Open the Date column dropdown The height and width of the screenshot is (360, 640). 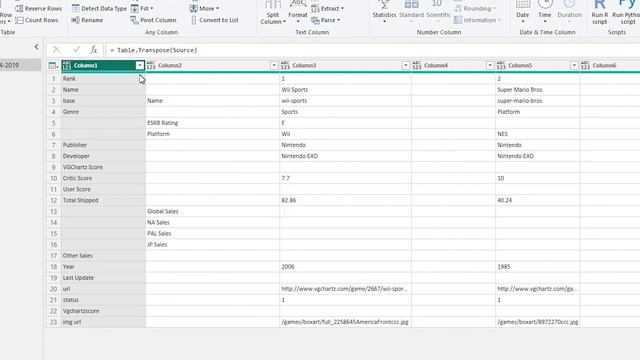[522, 12]
